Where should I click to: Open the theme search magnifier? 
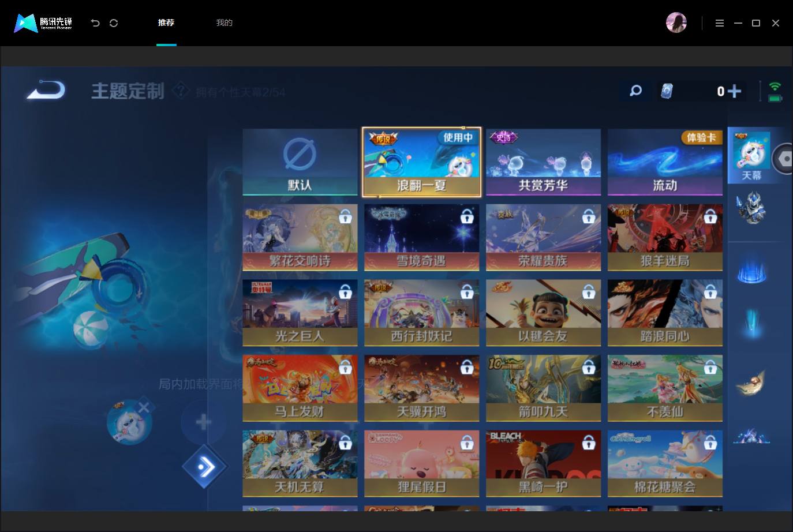[x=635, y=91]
